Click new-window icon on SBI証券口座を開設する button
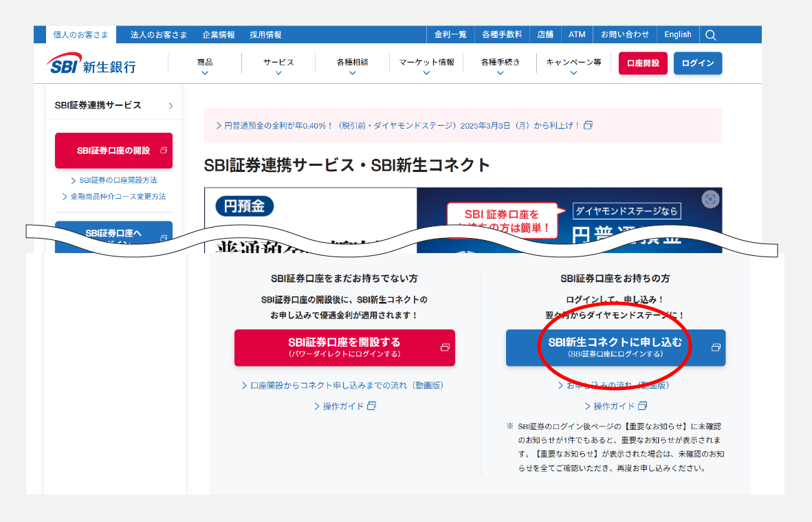 coord(445,347)
